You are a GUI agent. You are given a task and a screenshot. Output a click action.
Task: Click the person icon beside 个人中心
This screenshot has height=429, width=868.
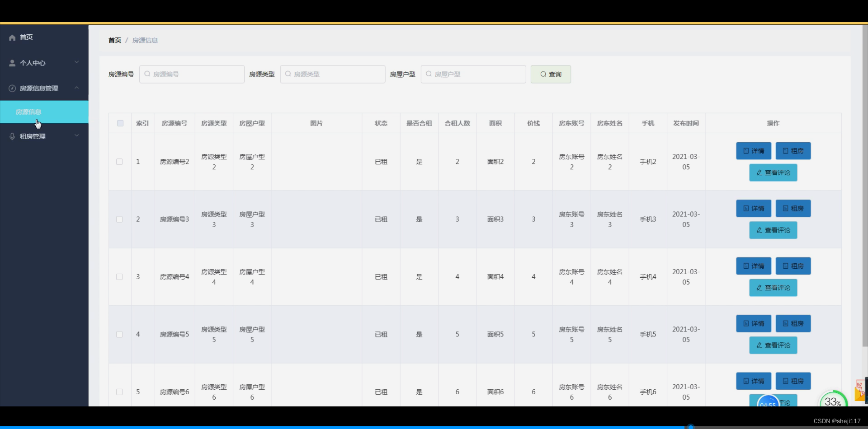12,63
